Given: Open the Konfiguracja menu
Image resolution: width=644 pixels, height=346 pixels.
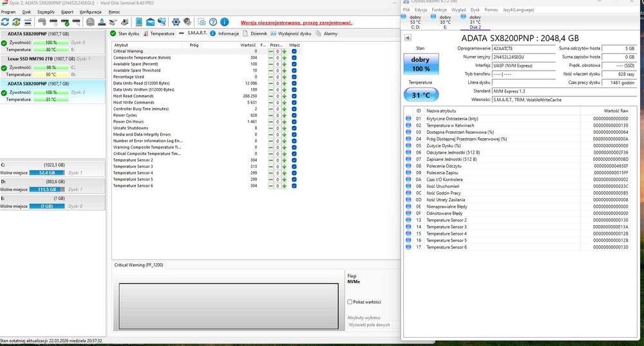Looking at the screenshot, I should (90, 12).
